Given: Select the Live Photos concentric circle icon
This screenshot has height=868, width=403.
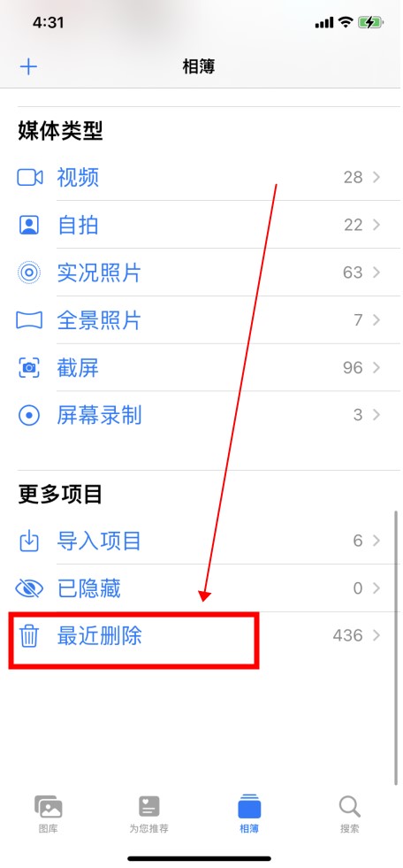Looking at the screenshot, I should click(x=29, y=273).
